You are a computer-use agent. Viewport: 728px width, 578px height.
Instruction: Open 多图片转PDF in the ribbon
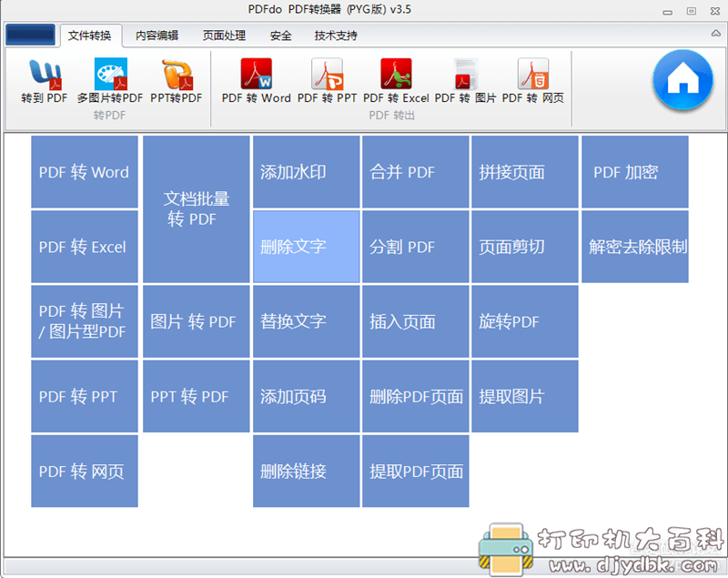pos(110,80)
